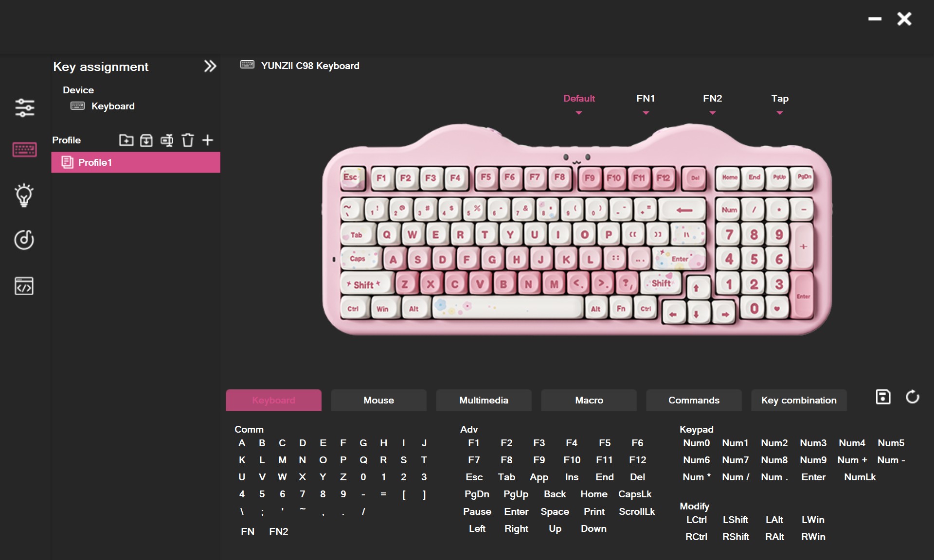This screenshot has height=560, width=934.
Task: Choose ScrollLk in the Adv list
Action: pos(637,511)
